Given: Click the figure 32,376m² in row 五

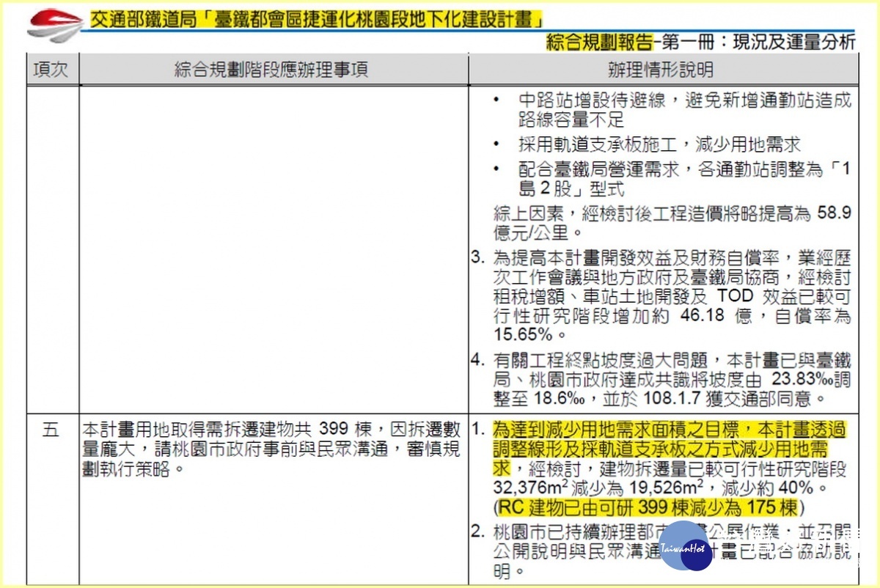Looking at the screenshot, I should pyautogui.click(x=531, y=488).
